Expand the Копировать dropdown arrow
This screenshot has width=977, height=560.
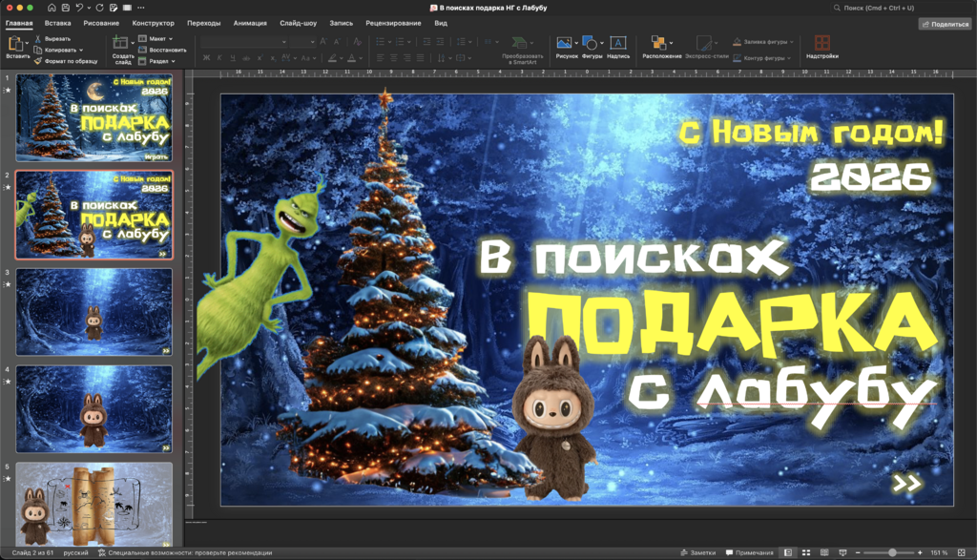[x=81, y=50]
